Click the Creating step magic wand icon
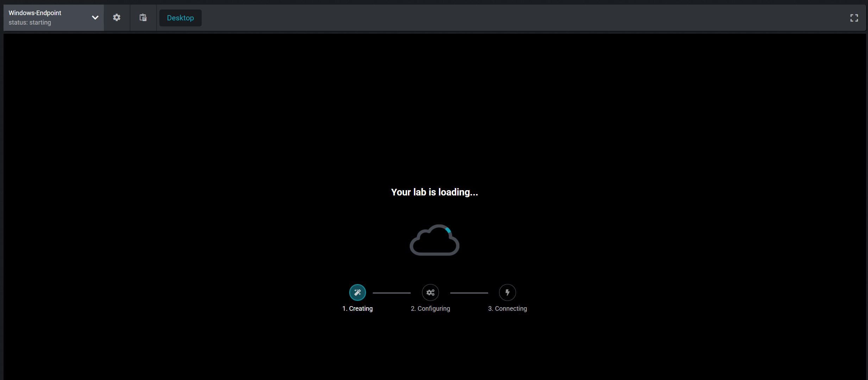 pyautogui.click(x=357, y=292)
